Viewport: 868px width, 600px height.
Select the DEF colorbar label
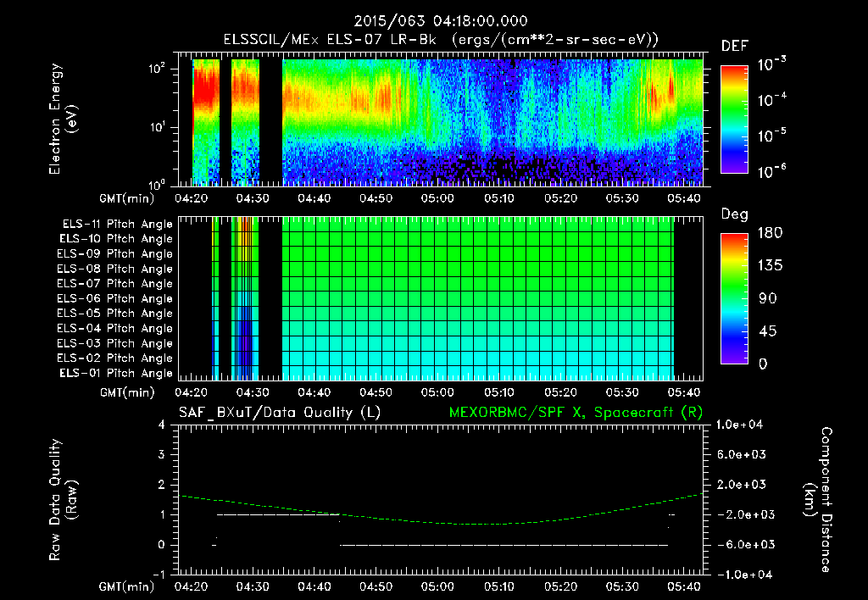coord(735,46)
